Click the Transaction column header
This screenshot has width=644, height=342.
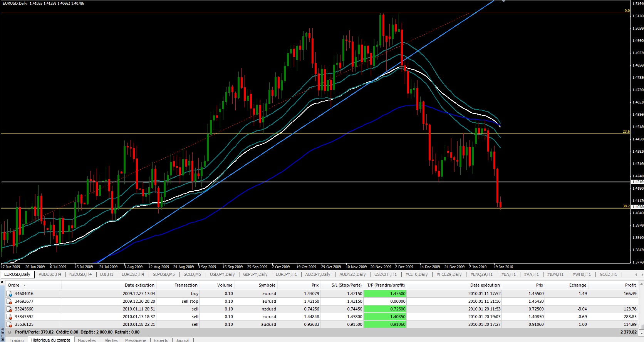[186, 285]
